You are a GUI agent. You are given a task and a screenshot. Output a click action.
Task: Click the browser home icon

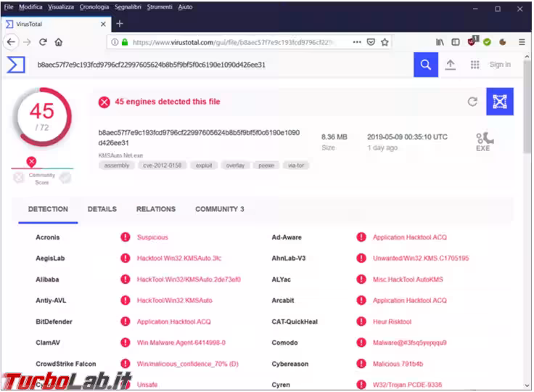(59, 42)
